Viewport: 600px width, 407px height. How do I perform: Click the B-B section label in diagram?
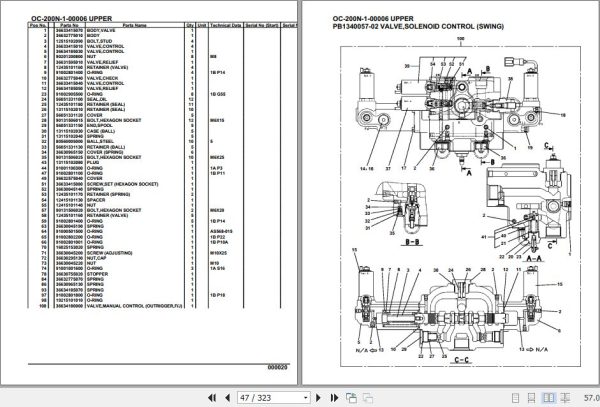(x=412, y=242)
